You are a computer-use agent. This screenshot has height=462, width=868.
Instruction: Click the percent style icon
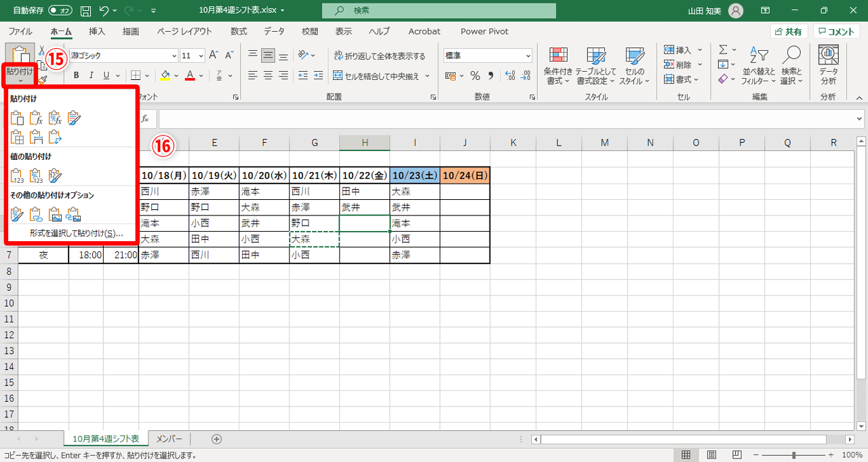[475, 75]
